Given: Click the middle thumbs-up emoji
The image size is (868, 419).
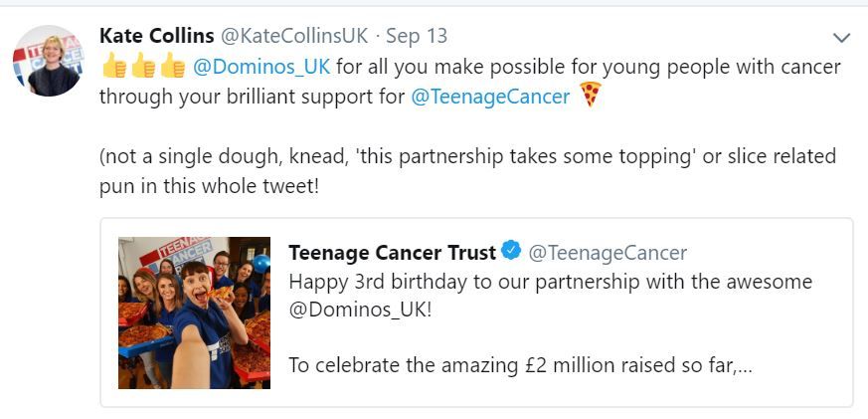Looking at the screenshot, I should tap(143, 67).
